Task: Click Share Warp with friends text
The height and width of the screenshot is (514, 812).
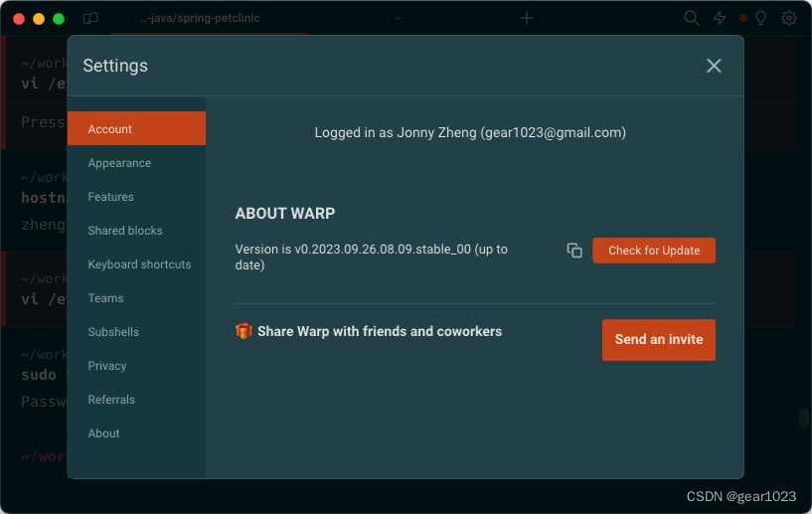Action: tap(380, 331)
